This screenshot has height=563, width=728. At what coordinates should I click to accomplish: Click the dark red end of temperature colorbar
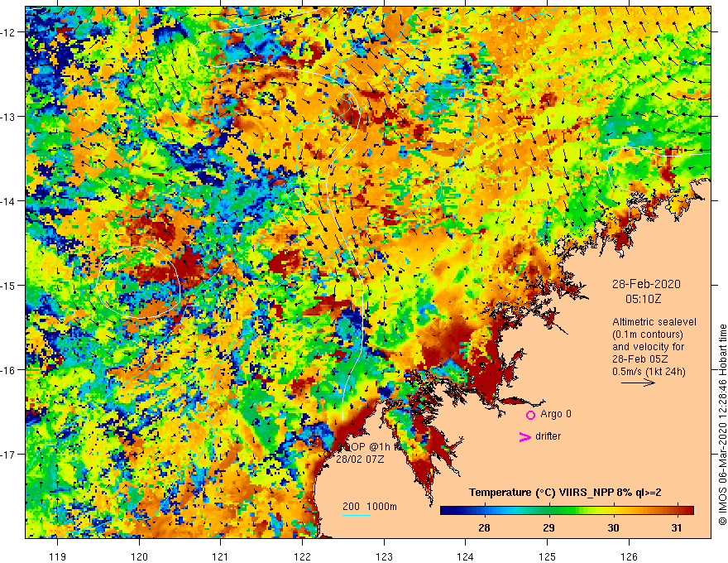click(x=688, y=511)
